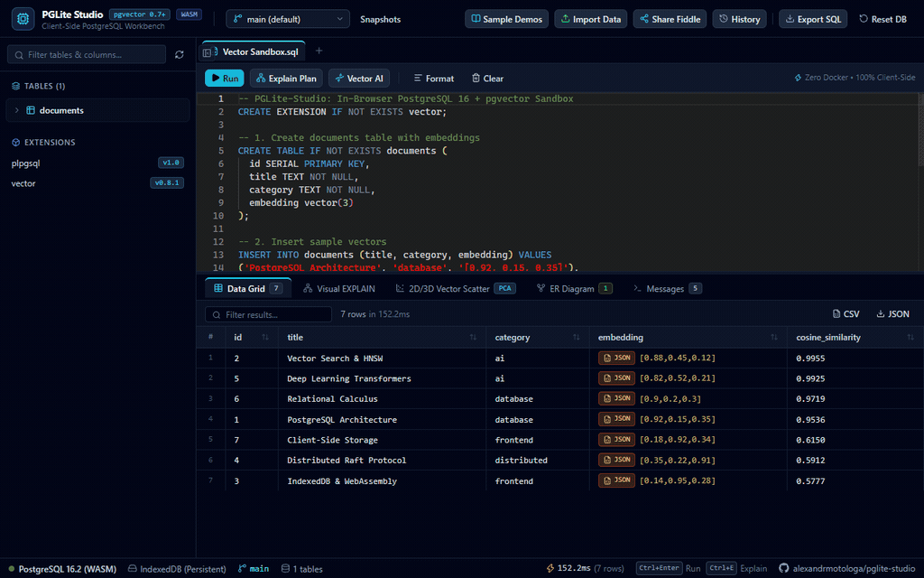Download results as CSV

click(x=845, y=313)
